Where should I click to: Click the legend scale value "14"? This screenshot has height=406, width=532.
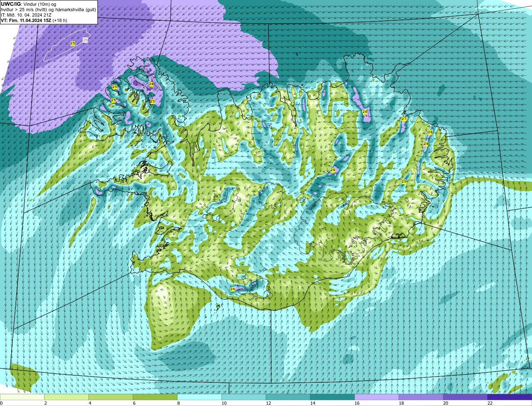point(313,403)
